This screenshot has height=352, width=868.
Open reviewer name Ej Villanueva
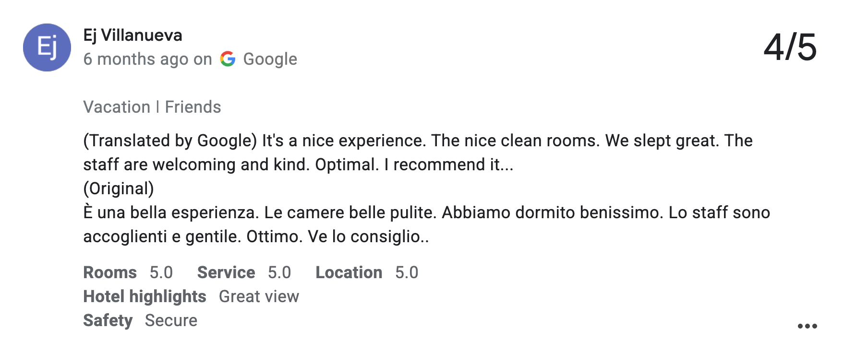point(133,35)
